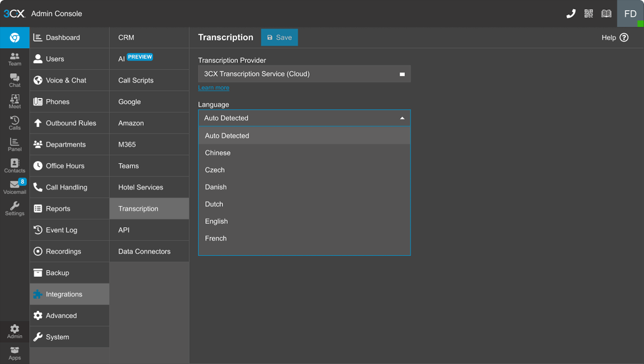Image resolution: width=644 pixels, height=364 pixels.
Task: Select Danish in the language list
Action: point(216,187)
